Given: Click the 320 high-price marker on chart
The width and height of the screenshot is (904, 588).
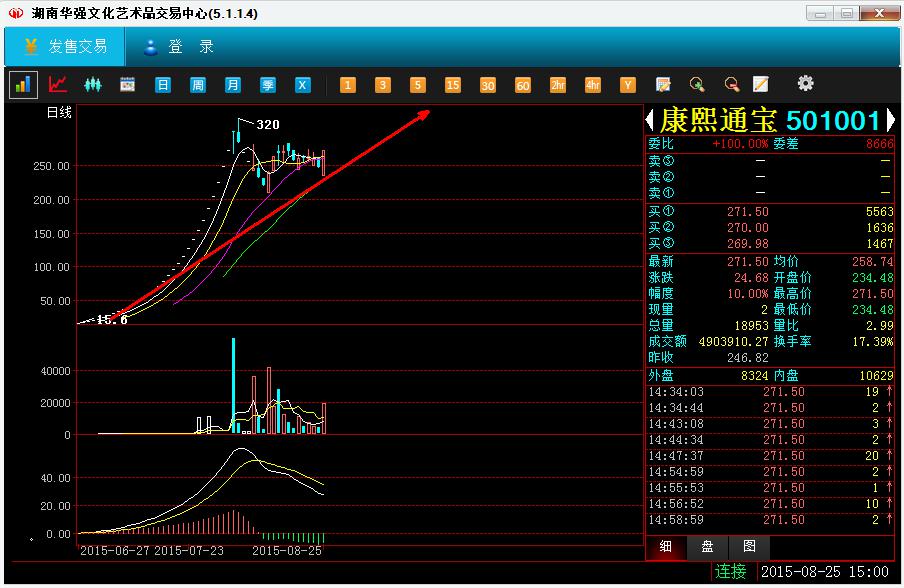Looking at the screenshot, I should click(x=268, y=125).
